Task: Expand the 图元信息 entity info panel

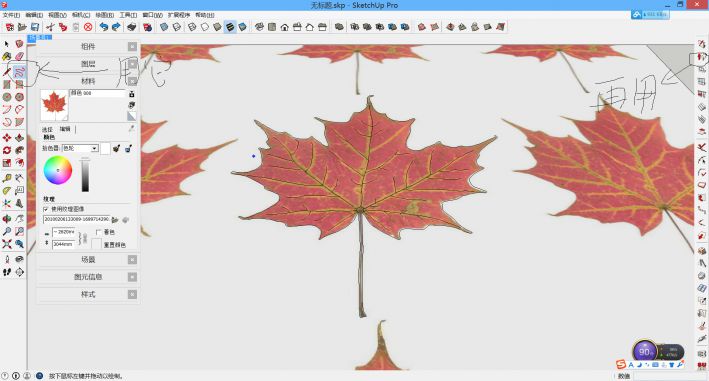Action: pos(88,277)
